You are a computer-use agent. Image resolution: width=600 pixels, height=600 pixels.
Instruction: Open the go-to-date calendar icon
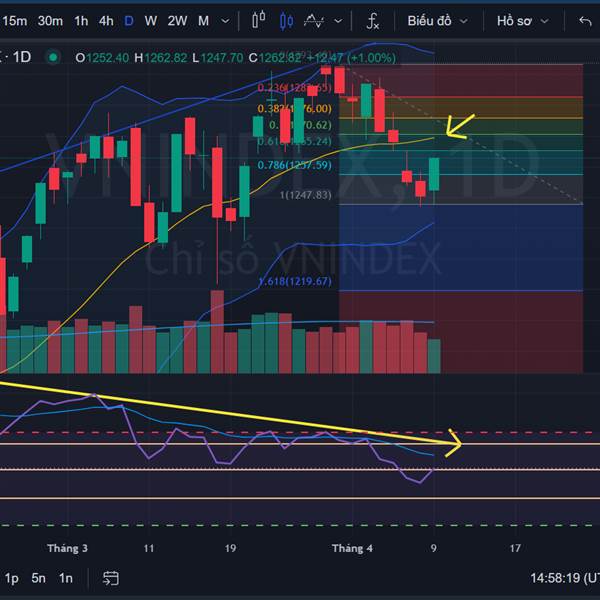click(x=111, y=578)
